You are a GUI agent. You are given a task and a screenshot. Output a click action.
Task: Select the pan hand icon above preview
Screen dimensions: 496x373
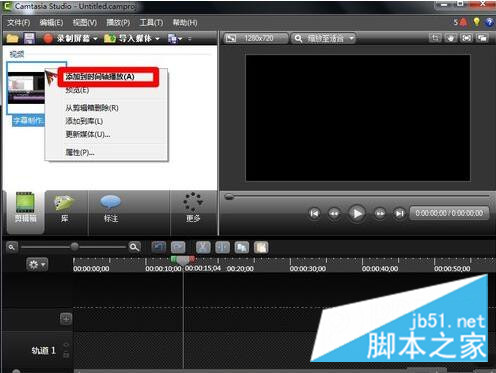[x=451, y=38]
